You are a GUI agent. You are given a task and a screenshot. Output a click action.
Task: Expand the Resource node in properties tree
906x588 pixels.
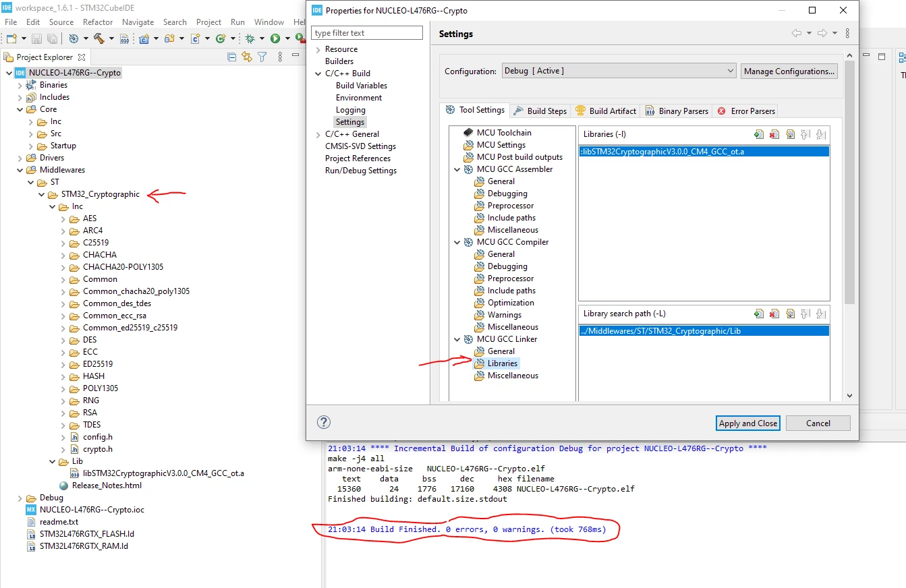tap(318, 49)
